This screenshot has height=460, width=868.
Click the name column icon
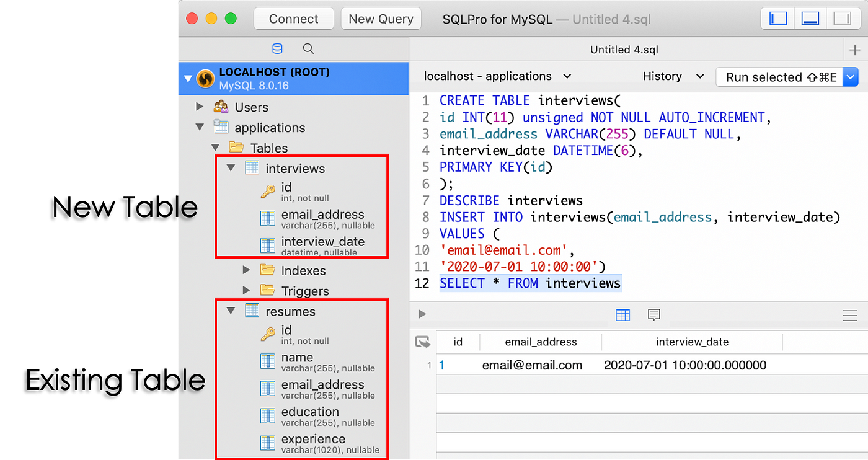268,361
